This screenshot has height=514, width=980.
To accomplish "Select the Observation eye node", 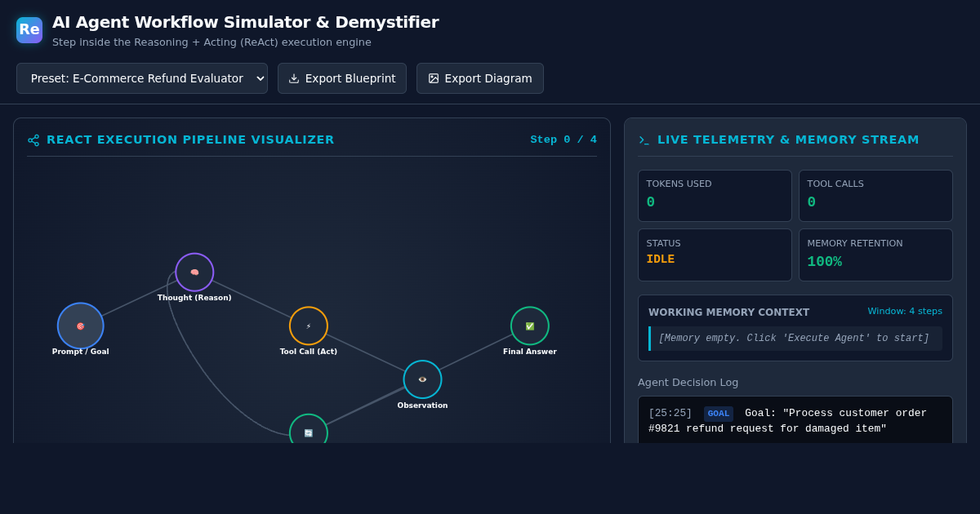I will (422, 379).
